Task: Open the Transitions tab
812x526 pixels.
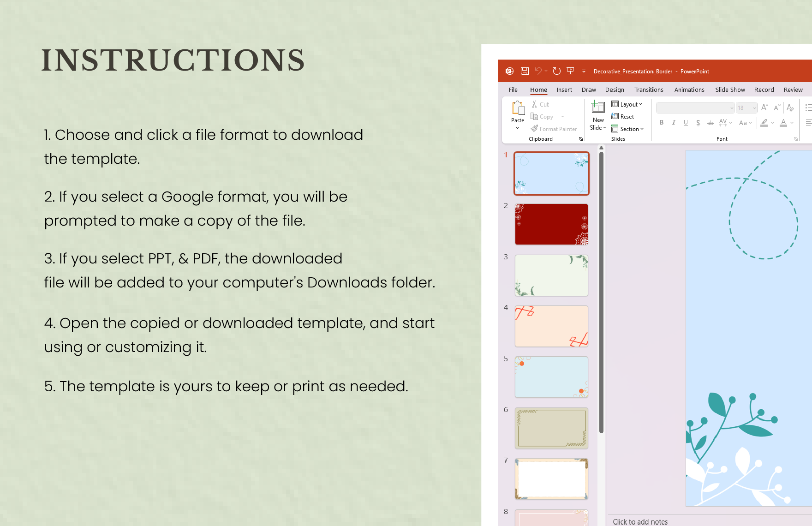Action: coord(648,90)
